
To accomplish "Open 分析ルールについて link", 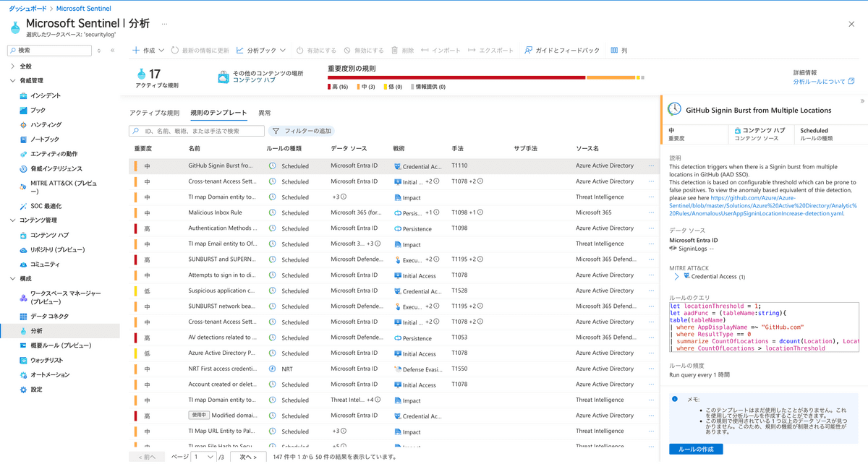I will click(824, 82).
